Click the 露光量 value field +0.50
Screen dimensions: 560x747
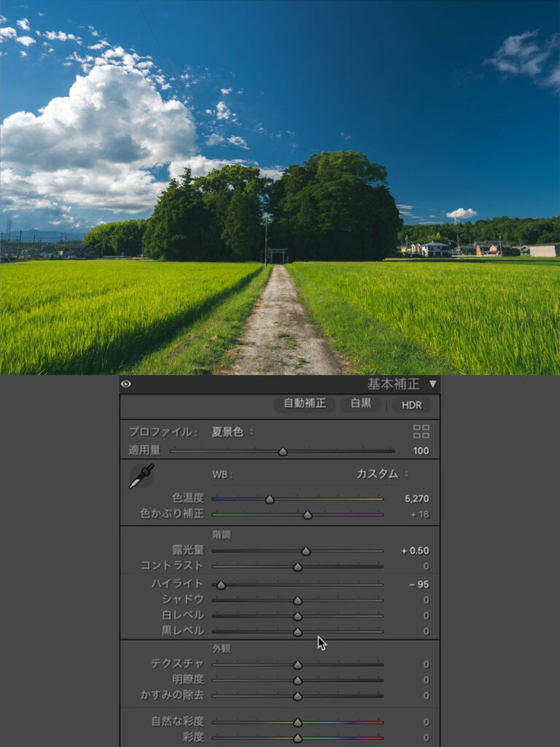(415, 551)
